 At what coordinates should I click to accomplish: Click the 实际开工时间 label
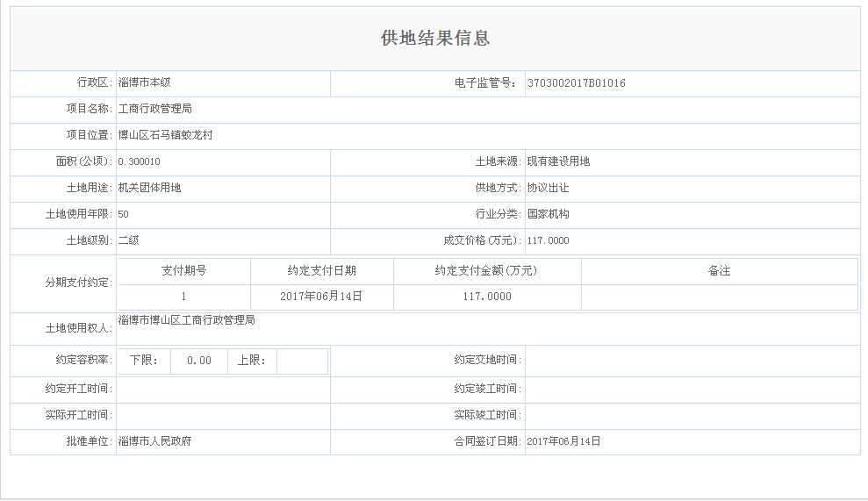79,415
